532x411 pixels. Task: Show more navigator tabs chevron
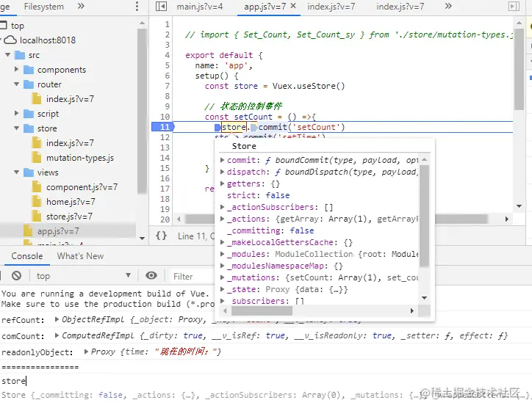click(x=81, y=6)
